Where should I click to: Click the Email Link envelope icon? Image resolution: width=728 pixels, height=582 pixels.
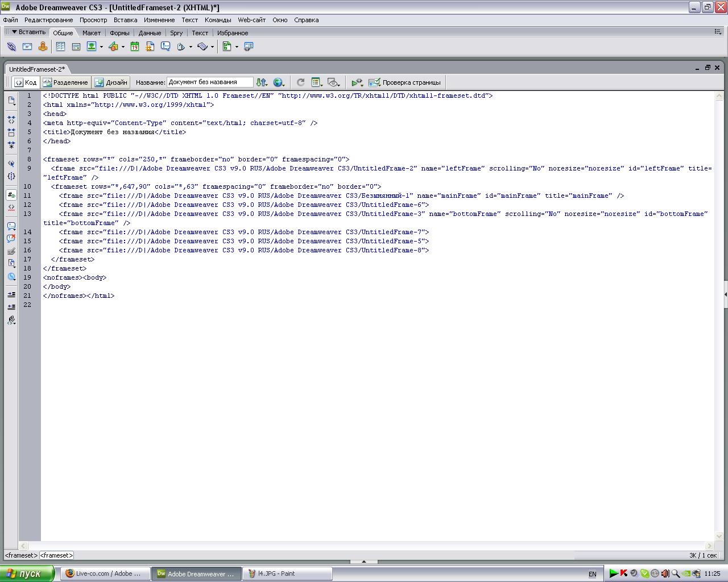pos(27,47)
